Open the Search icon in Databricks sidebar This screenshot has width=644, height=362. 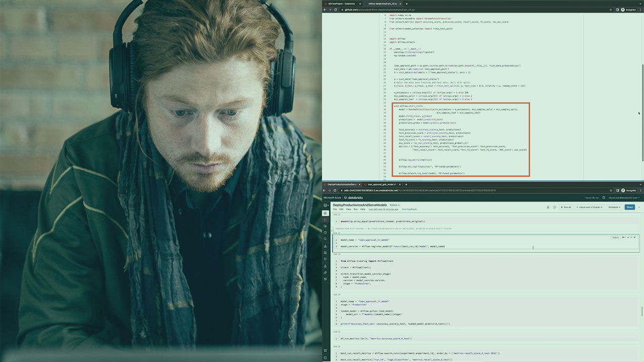pos(326,239)
